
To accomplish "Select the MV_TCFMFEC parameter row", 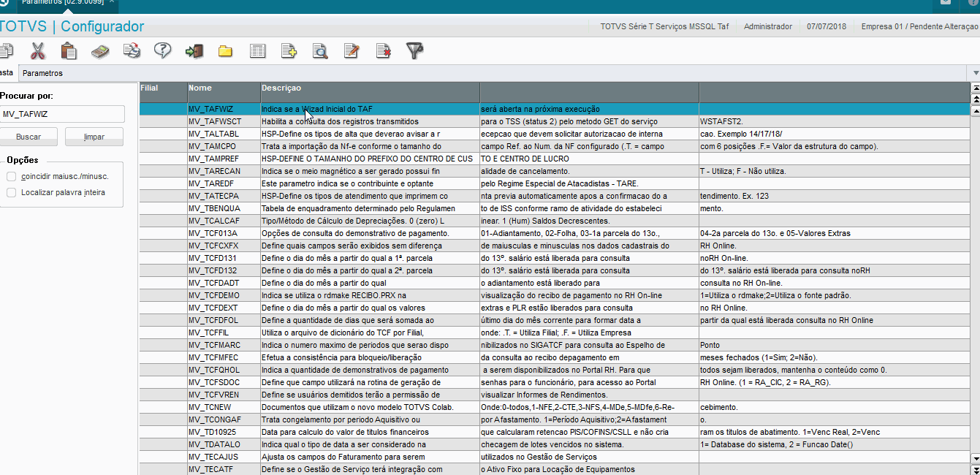I will point(554,357).
